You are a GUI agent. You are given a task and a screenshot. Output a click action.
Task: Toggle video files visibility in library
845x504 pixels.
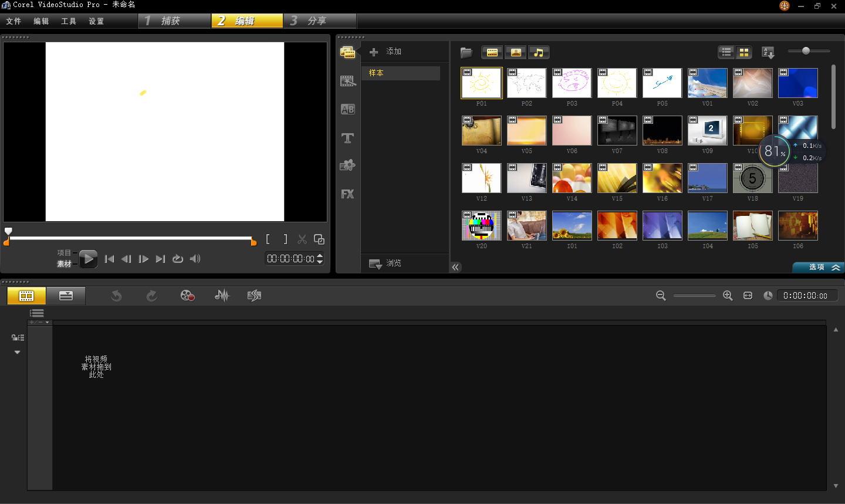click(492, 53)
